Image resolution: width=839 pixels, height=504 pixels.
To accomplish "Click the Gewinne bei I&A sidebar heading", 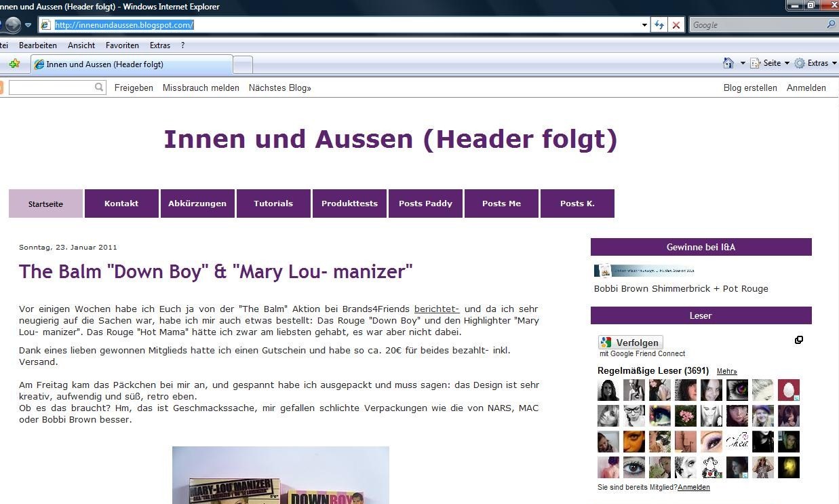I will [701, 247].
